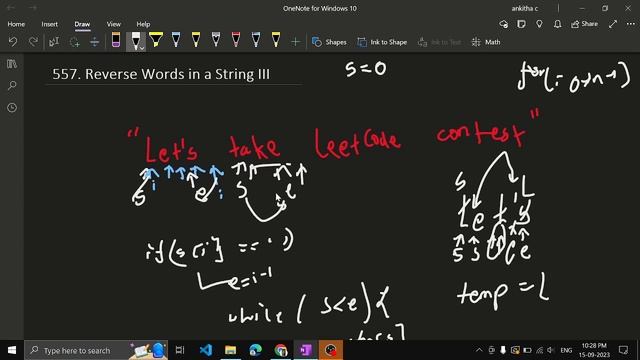The image size is (640, 360).
Task: Open the feed notes panel icon
Action: (521, 24)
